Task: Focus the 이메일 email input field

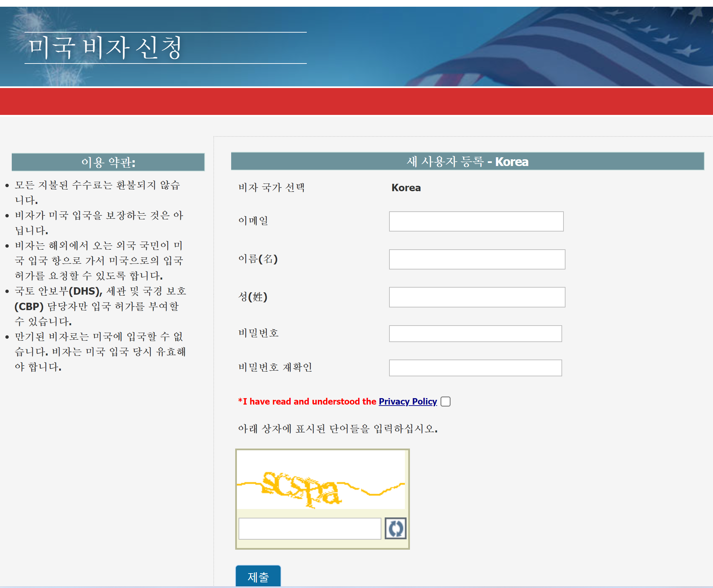Action: [x=476, y=221]
